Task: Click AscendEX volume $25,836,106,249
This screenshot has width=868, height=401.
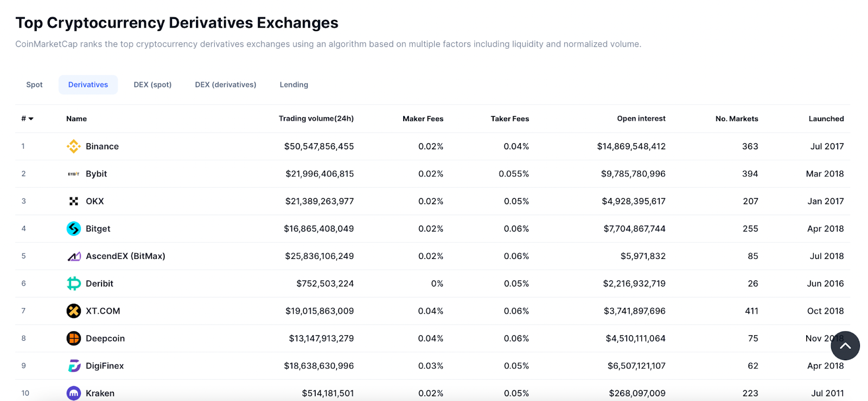Action: (x=320, y=256)
